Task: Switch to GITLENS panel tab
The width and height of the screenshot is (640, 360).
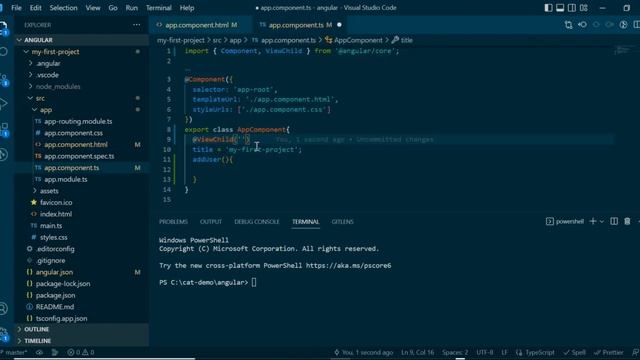Action: point(342,222)
